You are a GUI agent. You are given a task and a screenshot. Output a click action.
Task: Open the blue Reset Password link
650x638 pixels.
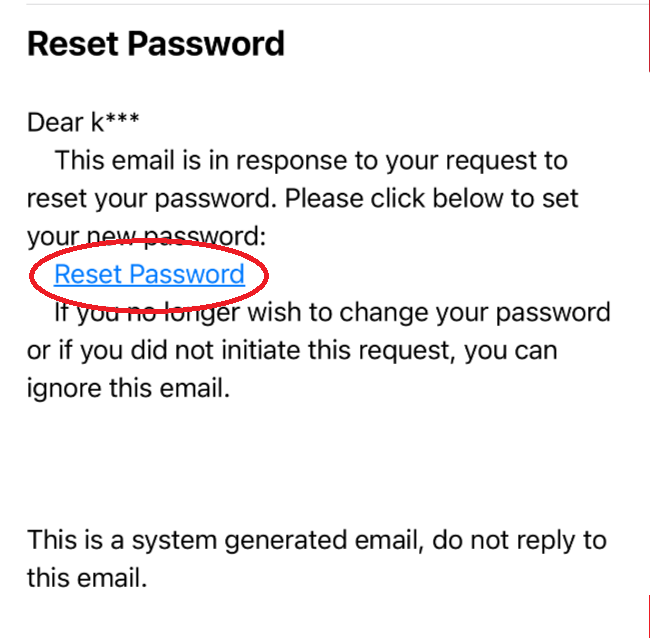point(149,274)
